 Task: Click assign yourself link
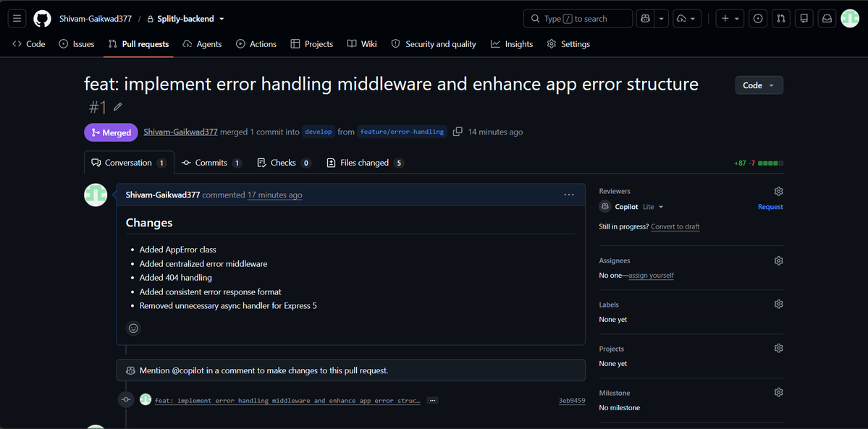point(651,275)
